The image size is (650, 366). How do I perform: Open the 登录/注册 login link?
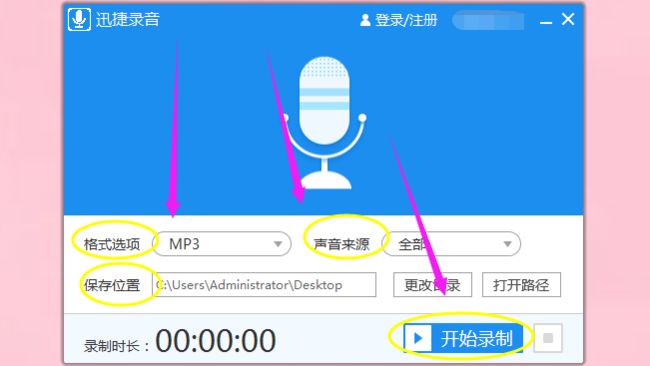click(406, 20)
